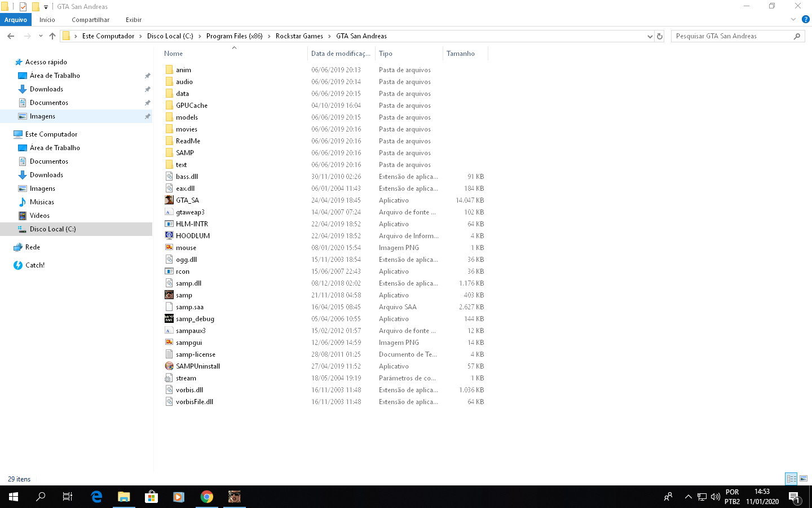This screenshot has width=812, height=508.
Task: Expand the ribbon with the chevron
Action: click(793, 19)
